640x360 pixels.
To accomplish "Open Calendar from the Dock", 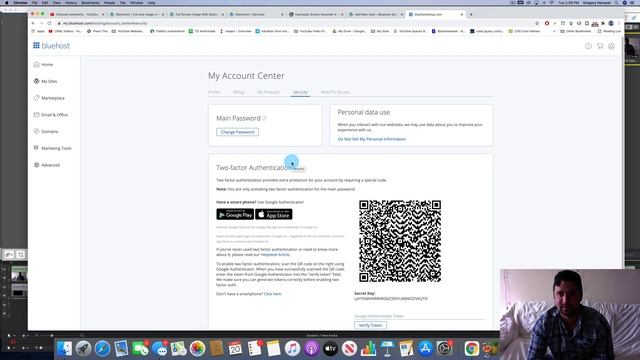I will coord(235,349).
